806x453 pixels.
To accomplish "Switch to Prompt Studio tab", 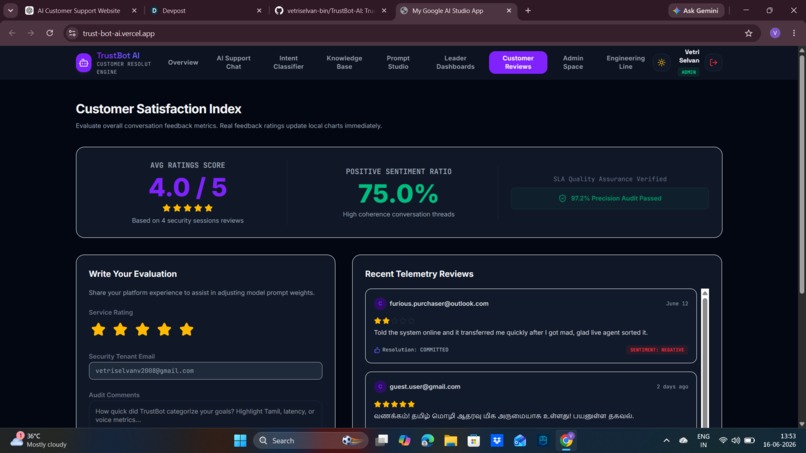I will (x=398, y=62).
